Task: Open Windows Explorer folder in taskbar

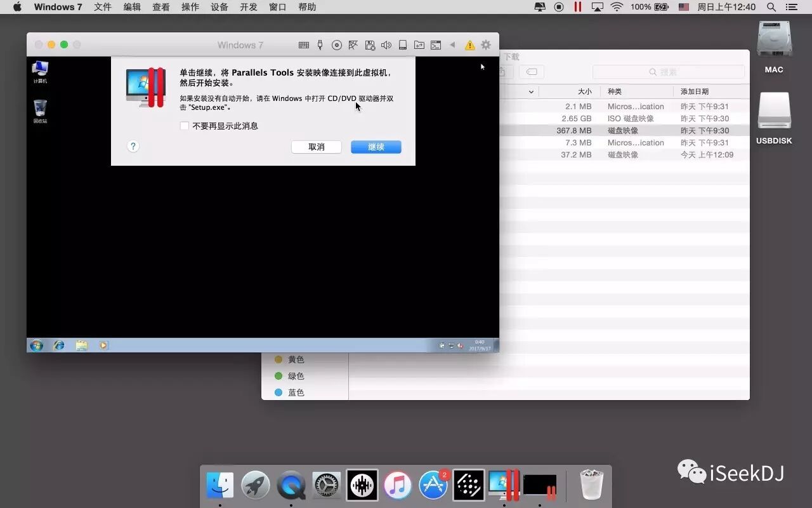Action: [81, 345]
